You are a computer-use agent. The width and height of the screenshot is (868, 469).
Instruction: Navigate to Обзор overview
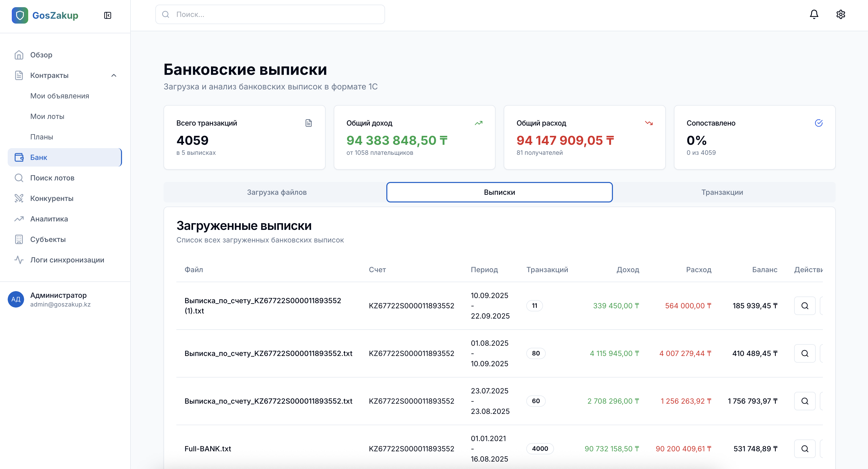click(41, 55)
